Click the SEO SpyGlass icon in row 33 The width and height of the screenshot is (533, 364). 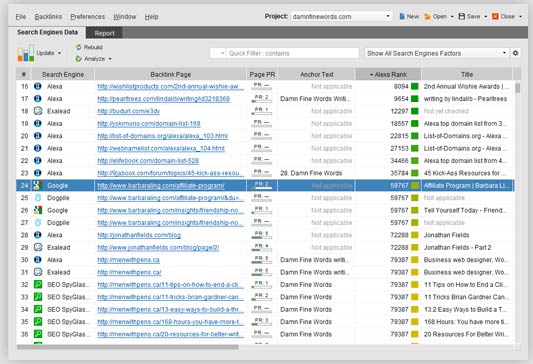coord(38,297)
